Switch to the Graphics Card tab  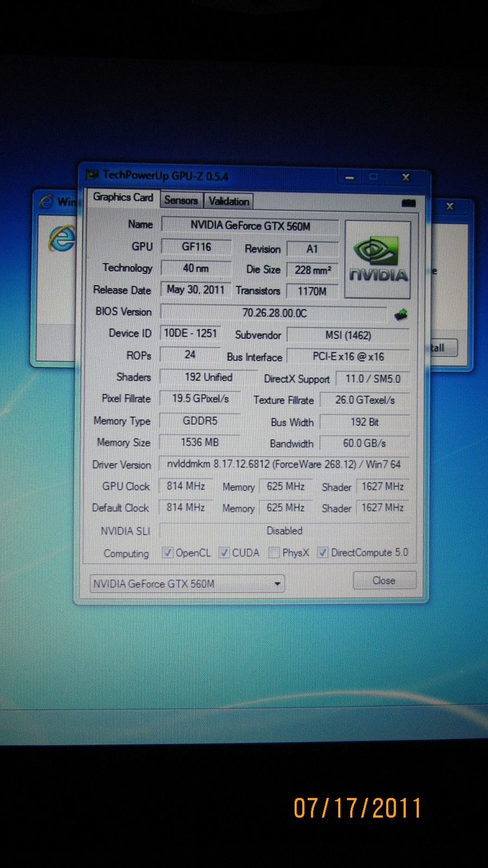(x=123, y=197)
